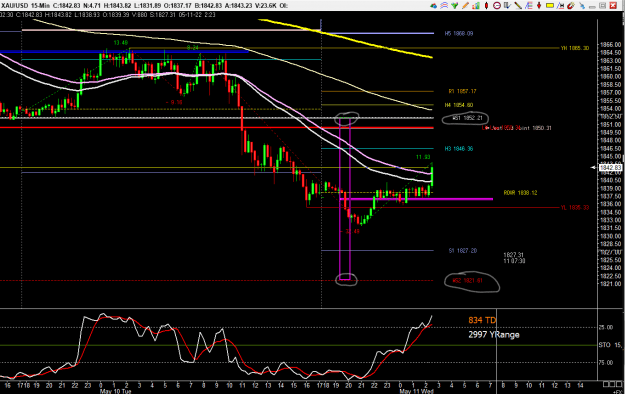Open the colored bar chart icon

tap(476, 6)
